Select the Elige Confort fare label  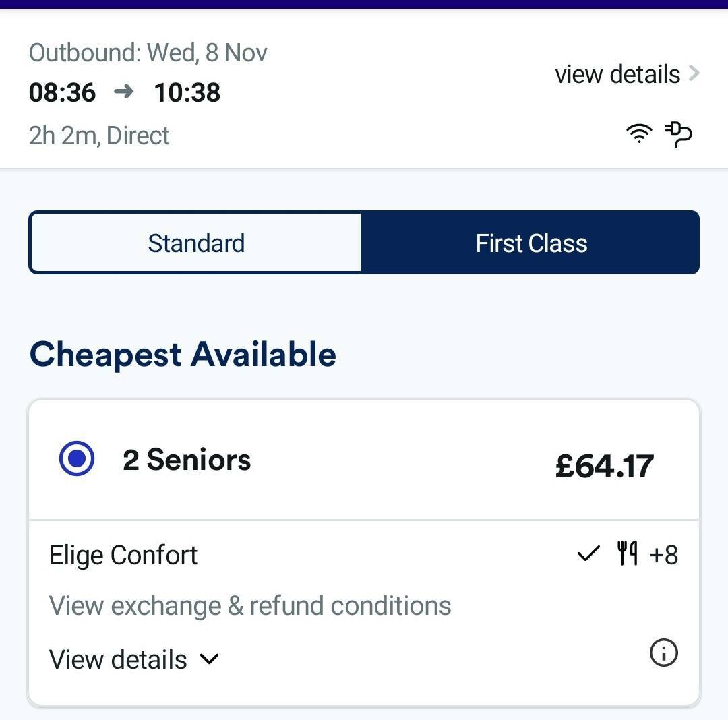123,556
